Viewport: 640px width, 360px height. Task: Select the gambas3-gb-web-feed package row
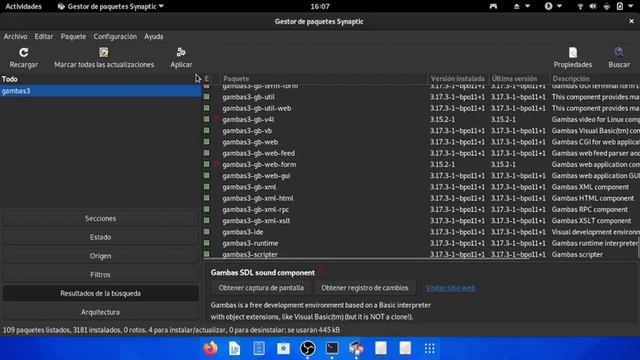click(422, 153)
